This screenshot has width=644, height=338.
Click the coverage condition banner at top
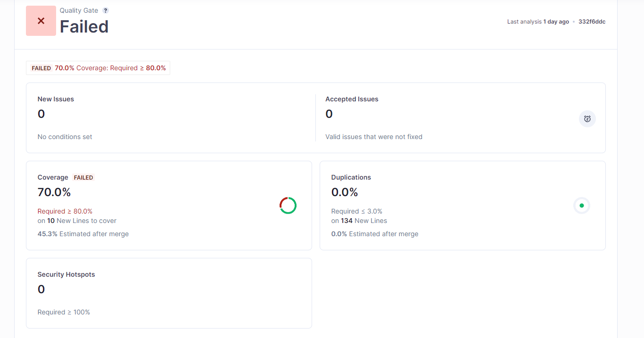tap(98, 68)
